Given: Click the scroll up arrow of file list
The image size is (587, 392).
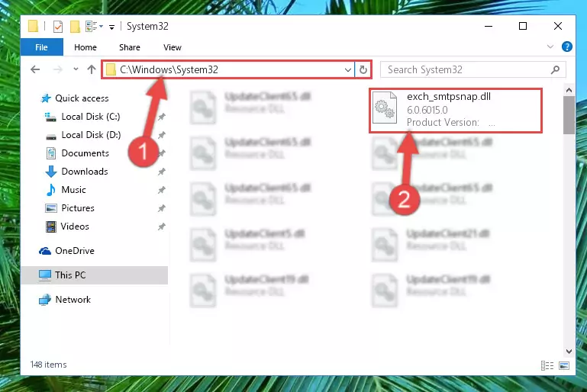Looking at the screenshot, I should (569, 90).
